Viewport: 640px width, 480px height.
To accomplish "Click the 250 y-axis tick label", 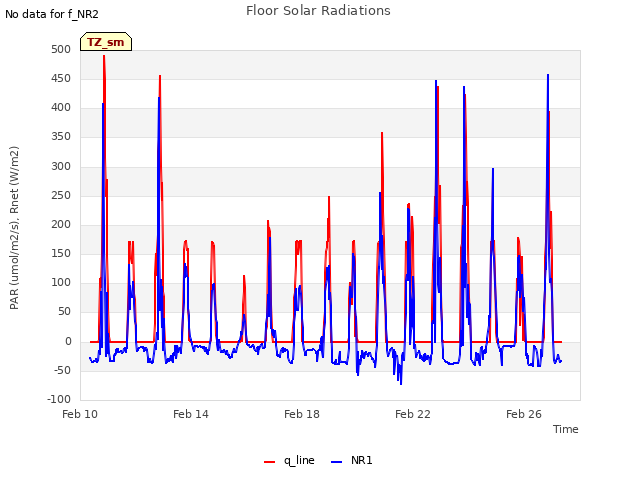I will pos(61,196).
